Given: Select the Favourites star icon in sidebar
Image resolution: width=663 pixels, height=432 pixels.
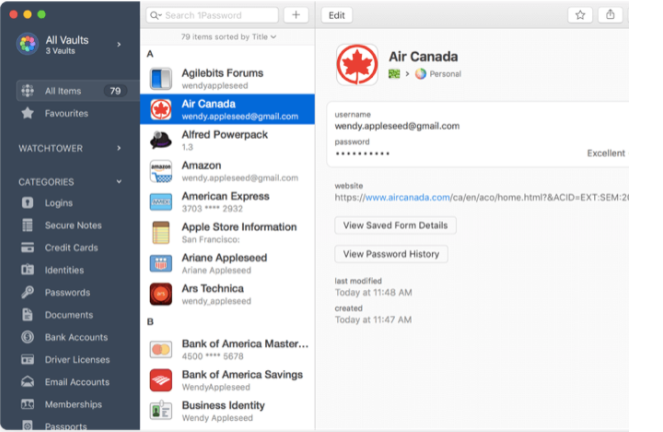Looking at the screenshot, I should tap(27, 113).
